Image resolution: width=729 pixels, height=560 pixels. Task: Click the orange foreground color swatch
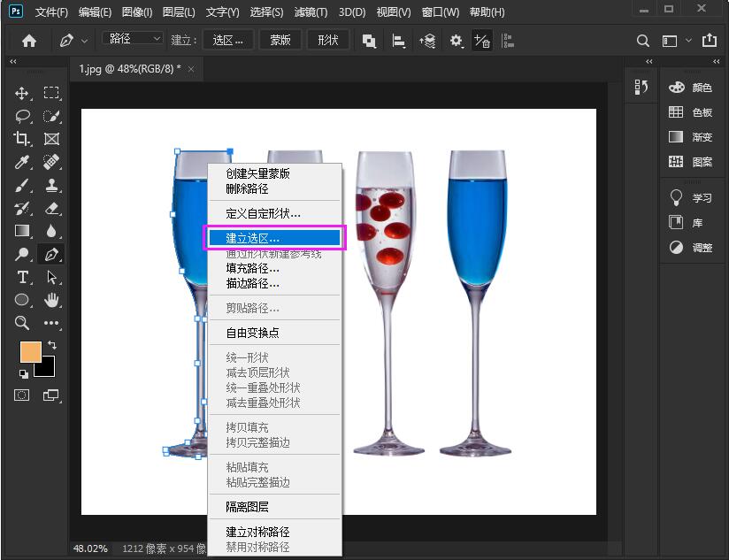[31, 351]
